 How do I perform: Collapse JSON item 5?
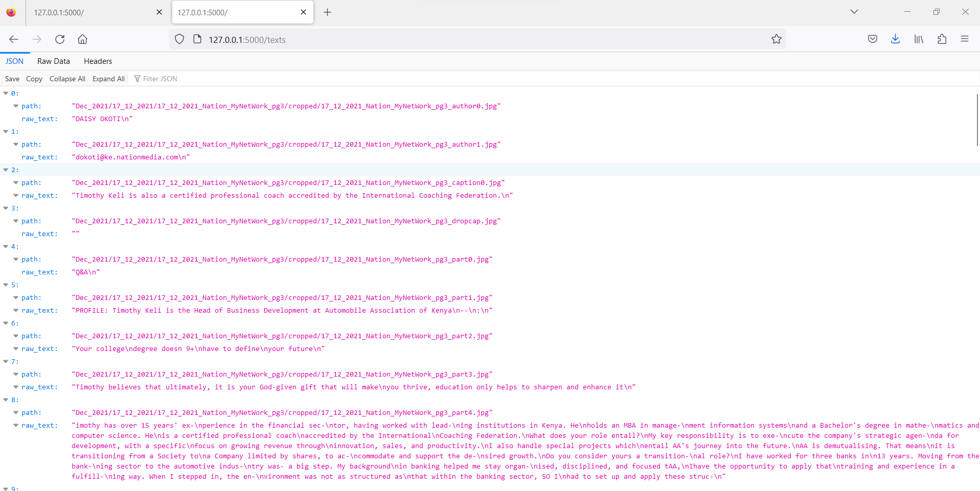(x=6, y=285)
